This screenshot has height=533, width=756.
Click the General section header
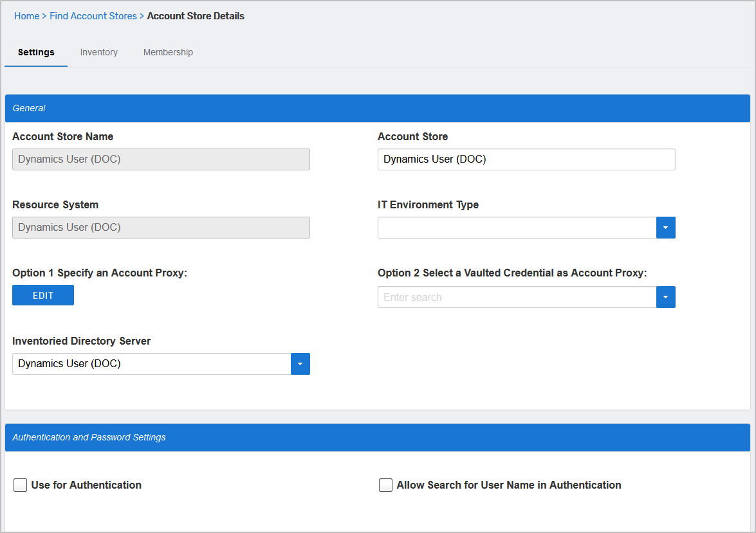pos(377,108)
